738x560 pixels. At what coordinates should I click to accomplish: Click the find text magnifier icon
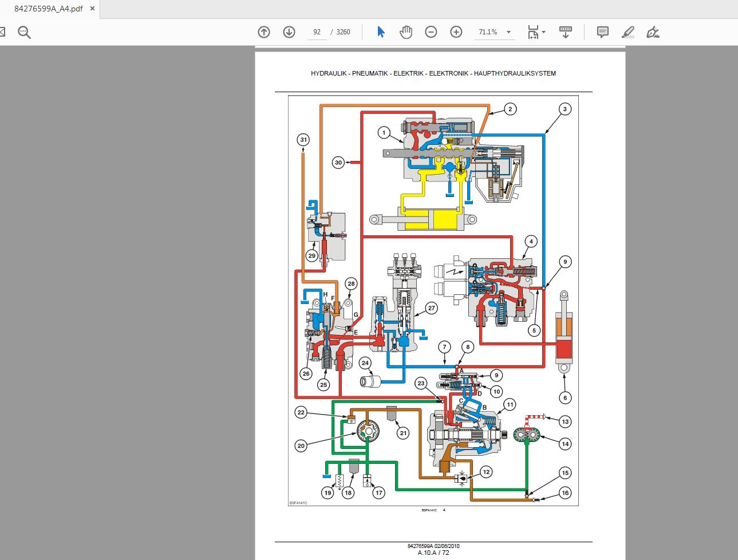pyautogui.click(x=24, y=32)
